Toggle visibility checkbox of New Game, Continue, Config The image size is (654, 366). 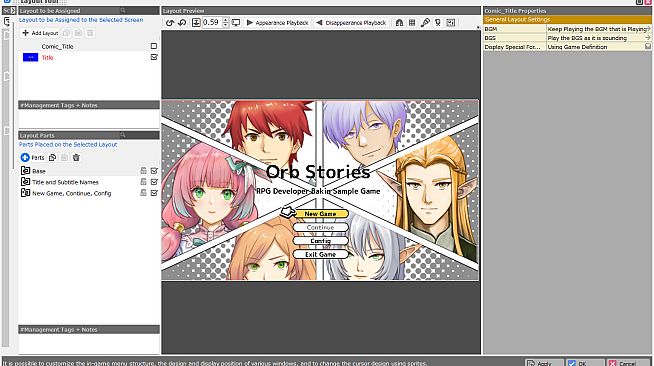pos(154,193)
